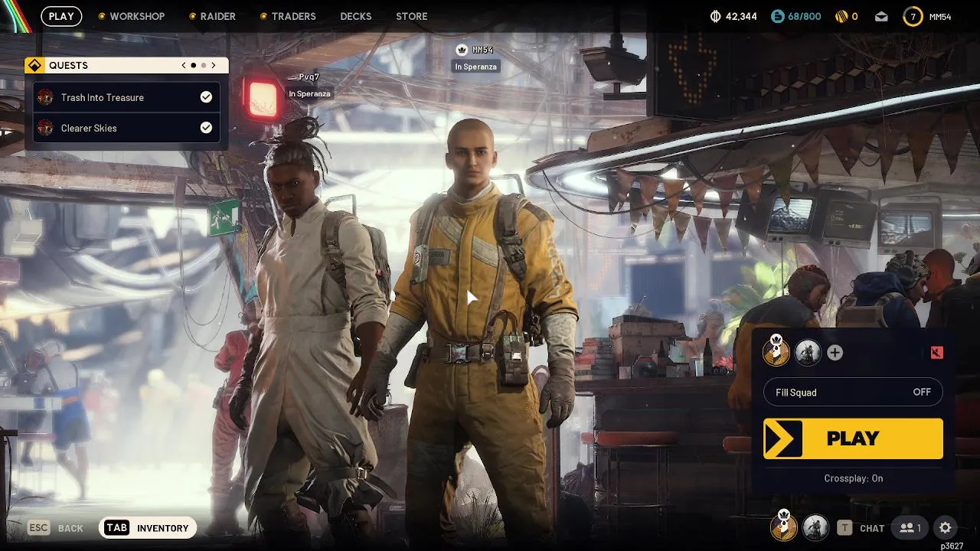Click Clearer Skies quest giver portrait

click(x=45, y=128)
